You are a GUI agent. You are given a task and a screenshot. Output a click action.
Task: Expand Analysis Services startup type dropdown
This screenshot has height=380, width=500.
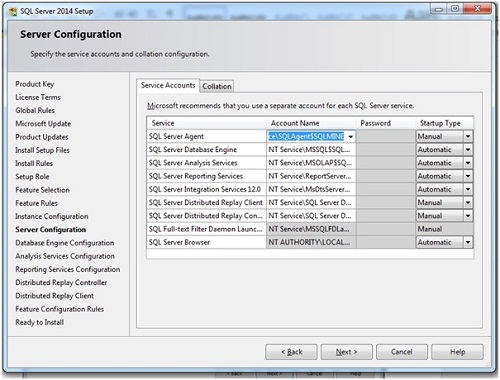pyautogui.click(x=468, y=163)
